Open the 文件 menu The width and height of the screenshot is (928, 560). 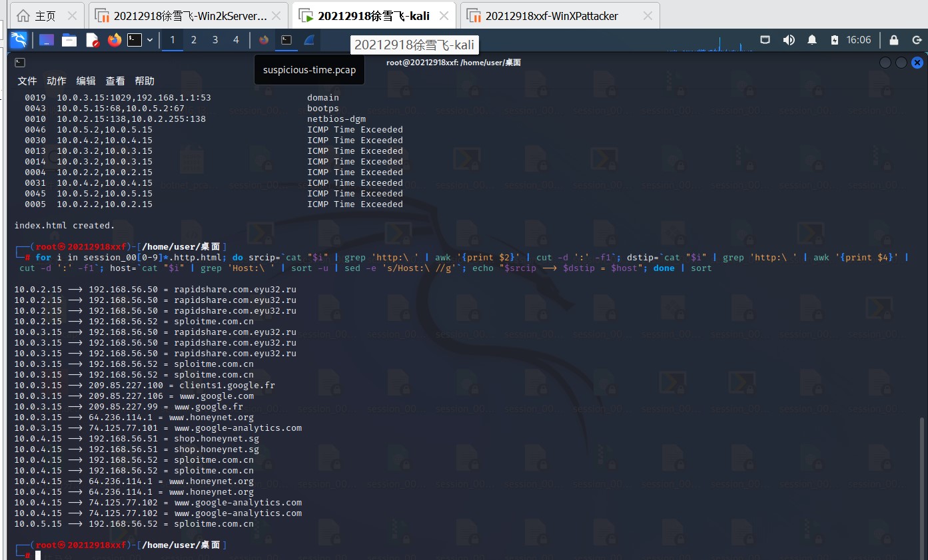tap(27, 81)
